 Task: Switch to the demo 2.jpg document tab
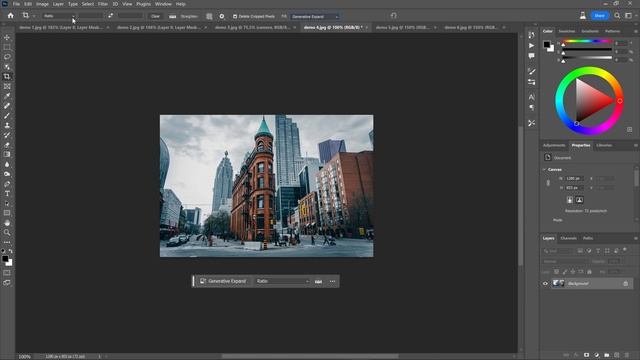(158, 27)
